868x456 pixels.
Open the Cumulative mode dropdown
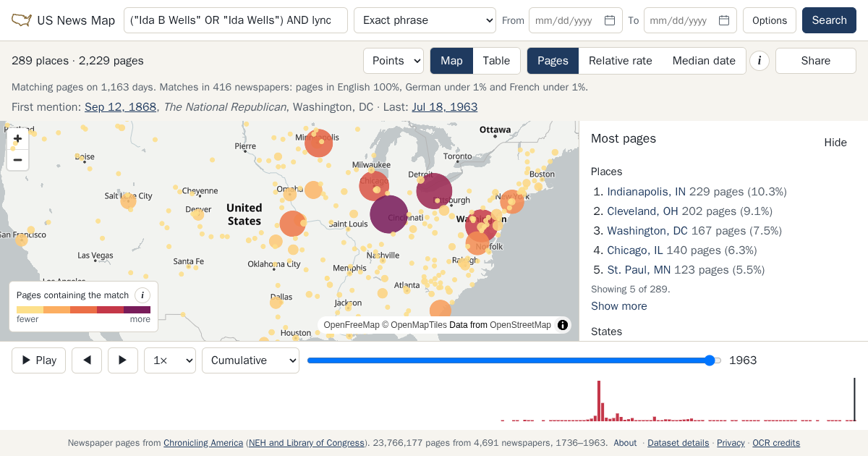(x=250, y=360)
